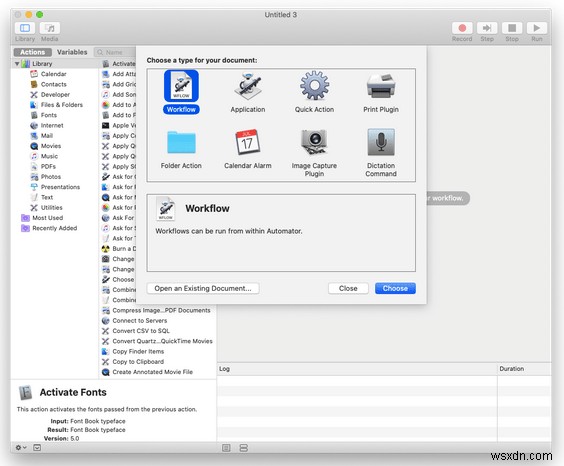Viewport: 564px width, 466px height.
Task: Collapse the Library tree disclosure triangle
Action: tap(17, 64)
